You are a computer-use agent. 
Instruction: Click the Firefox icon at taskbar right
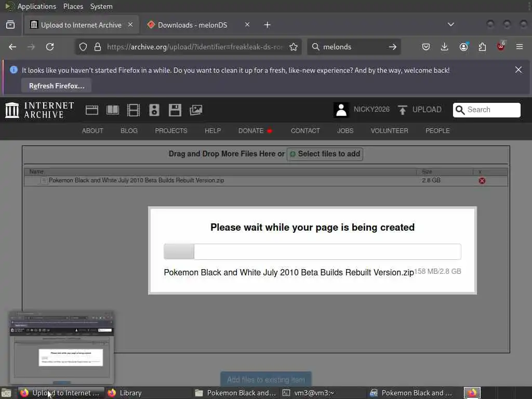[x=472, y=393]
